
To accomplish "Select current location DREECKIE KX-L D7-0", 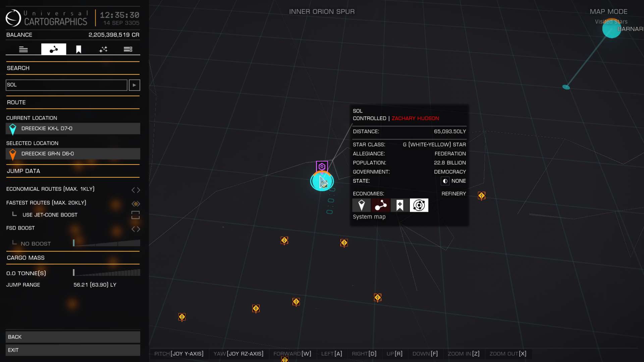I will coord(73,128).
